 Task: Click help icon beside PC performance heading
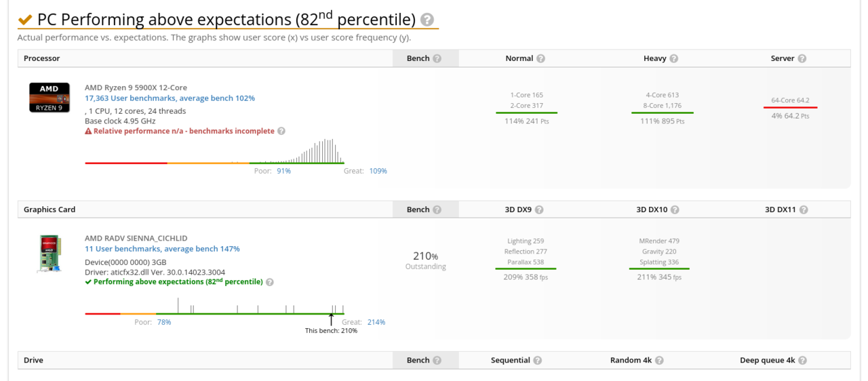pyautogui.click(x=427, y=20)
